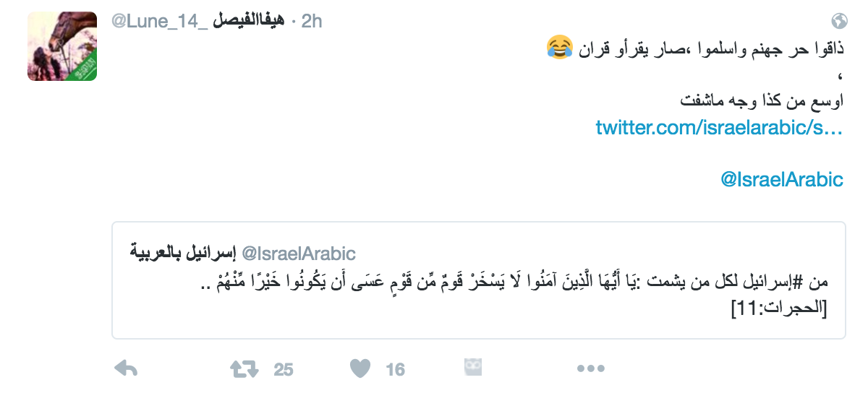Viewport: 868px width, 393px height.
Task: Click the laughing tears emoji in tweet
Action: [x=560, y=48]
